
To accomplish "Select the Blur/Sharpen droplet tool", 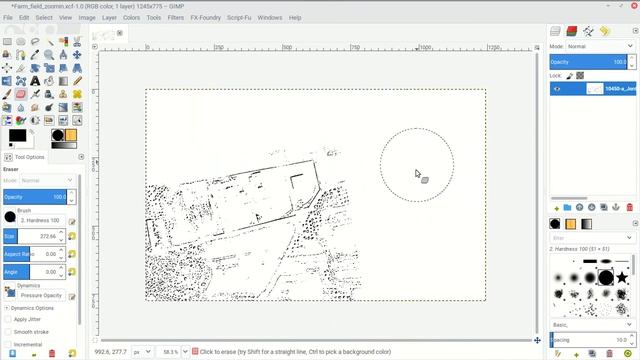I will 21,108.
